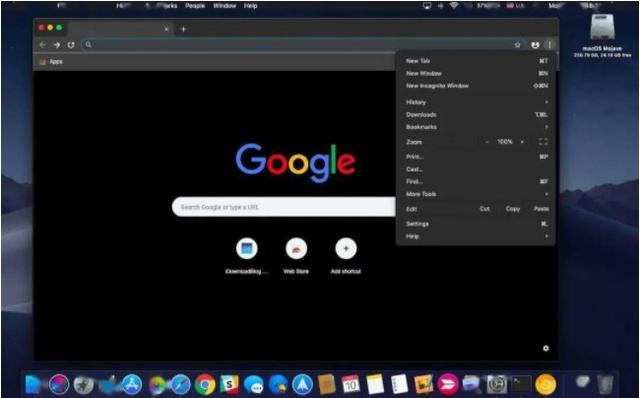
Task: Open new tab with plus icon
Action: pos(183,29)
